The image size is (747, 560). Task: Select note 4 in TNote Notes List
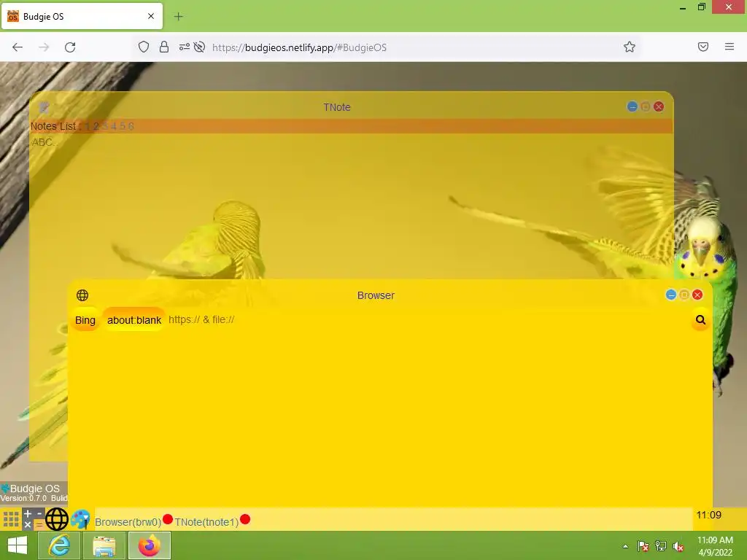113,126
